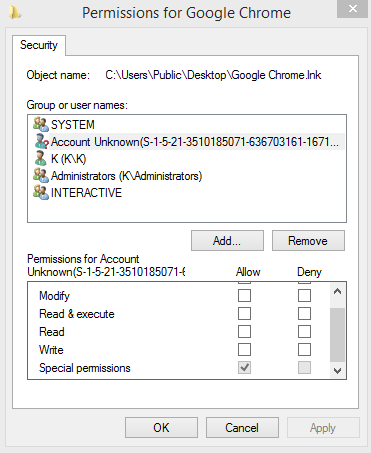The width and height of the screenshot is (371, 453).
Task: Click the Administrators group icon
Action: click(41, 175)
